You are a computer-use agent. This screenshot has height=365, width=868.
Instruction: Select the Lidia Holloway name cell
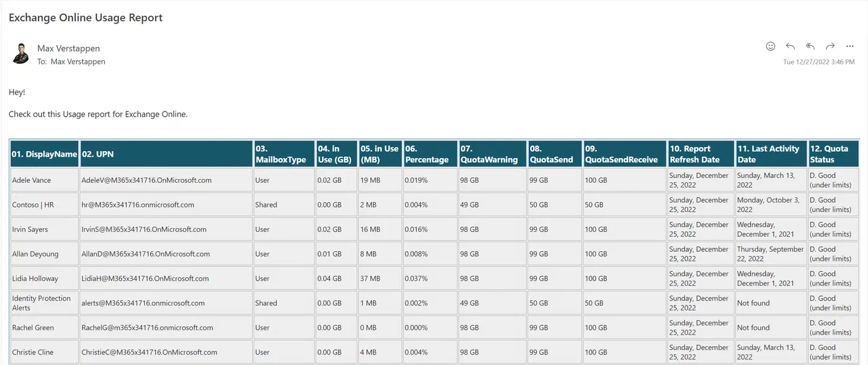pyautogui.click(x=45, y=278)
